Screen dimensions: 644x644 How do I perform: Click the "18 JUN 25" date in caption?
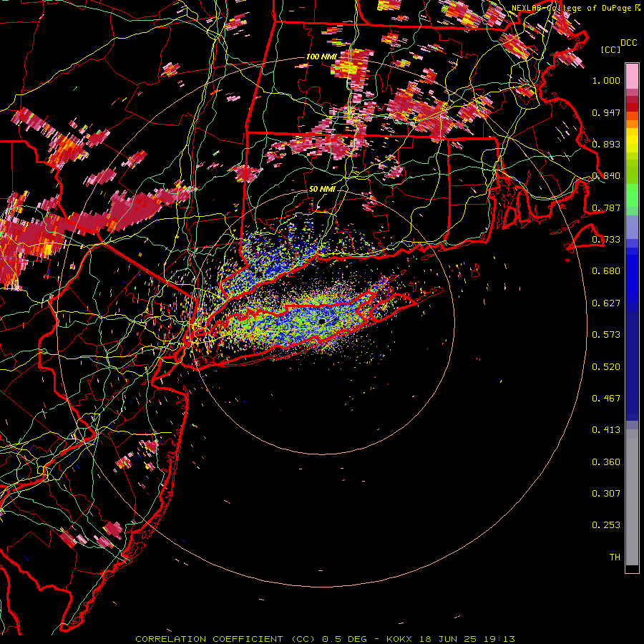point(448,639)
